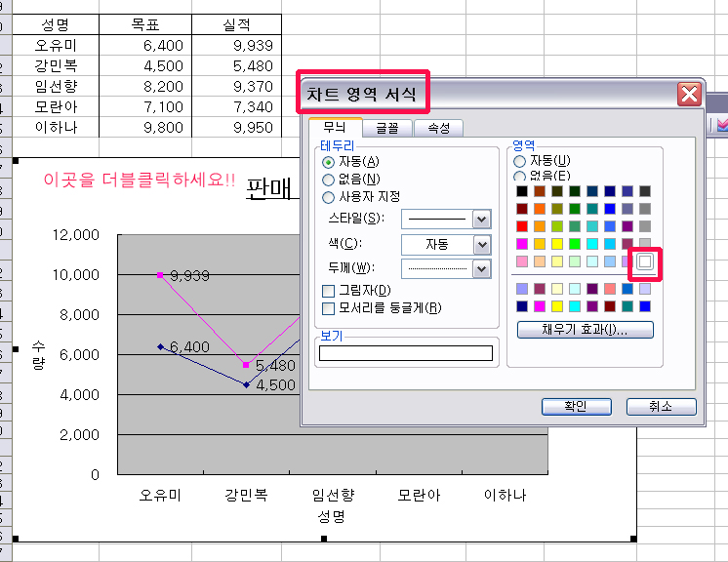Switch to the 글꼴 tab

click(x=387, y=128)
